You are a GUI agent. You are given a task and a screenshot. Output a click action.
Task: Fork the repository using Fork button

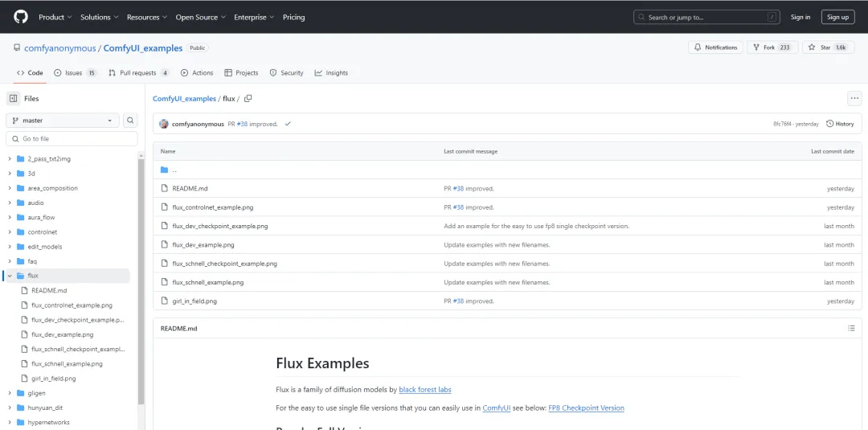(x=772, y=47)
